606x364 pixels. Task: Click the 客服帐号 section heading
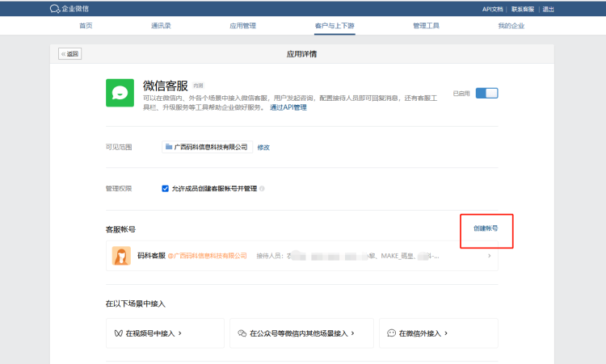click(120, 229)
